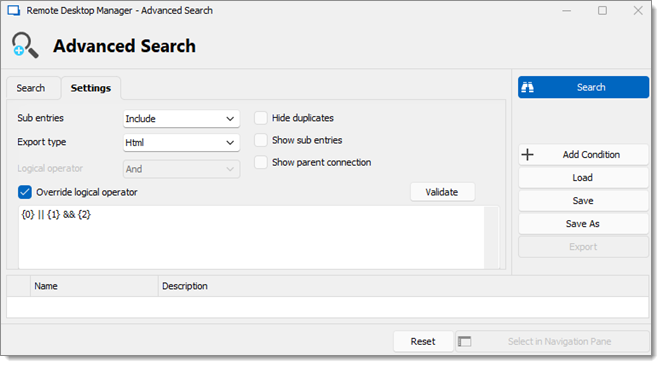Screen dimensions: 662x366
Task: Click the Advanced Search magnifier icon
Action: click(25, 45)
